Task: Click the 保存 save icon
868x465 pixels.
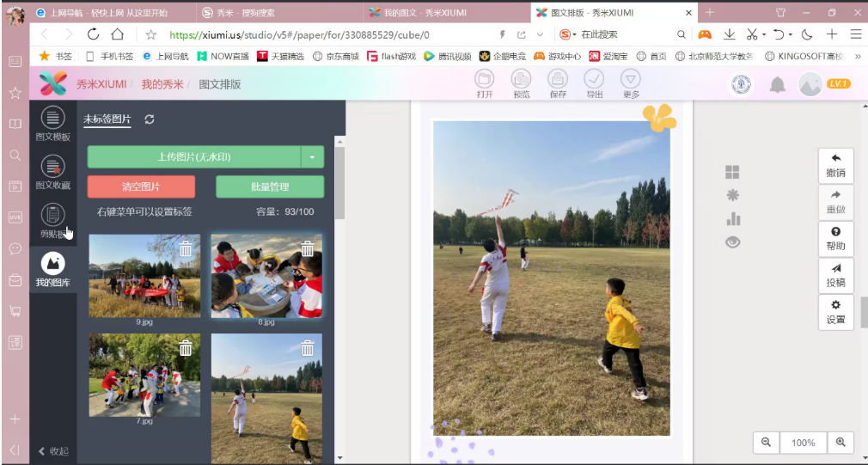Action: [558, 83]
